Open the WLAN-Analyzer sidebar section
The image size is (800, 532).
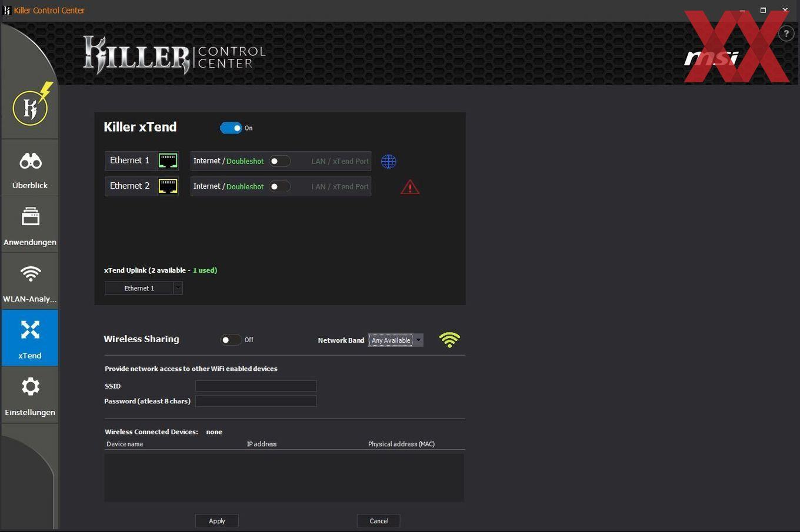click(x=30, y=282)
